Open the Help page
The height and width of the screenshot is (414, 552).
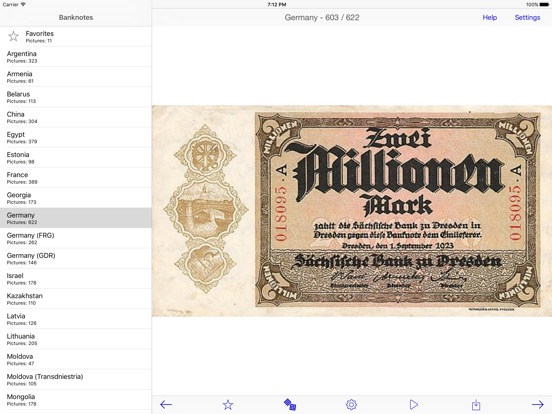pyautogui.click(x=489, y=18)
